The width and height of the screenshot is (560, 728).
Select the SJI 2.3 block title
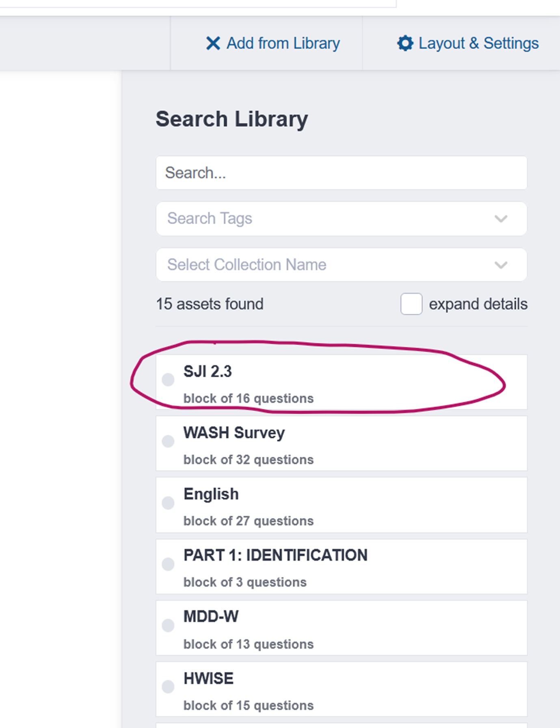pyautogui.click(x=208, y=372)
